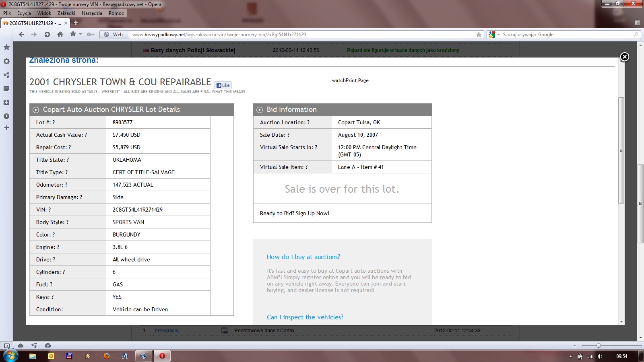Open a new tab with the plus button
The width and height of the screenshot is (644, 362).
point(76,23)
